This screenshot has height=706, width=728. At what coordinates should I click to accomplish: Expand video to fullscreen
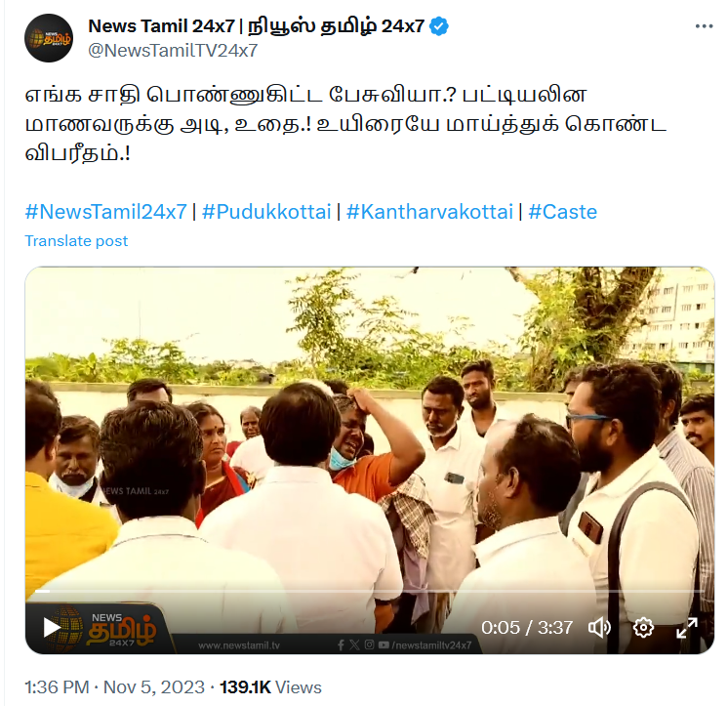coord(687,628)
